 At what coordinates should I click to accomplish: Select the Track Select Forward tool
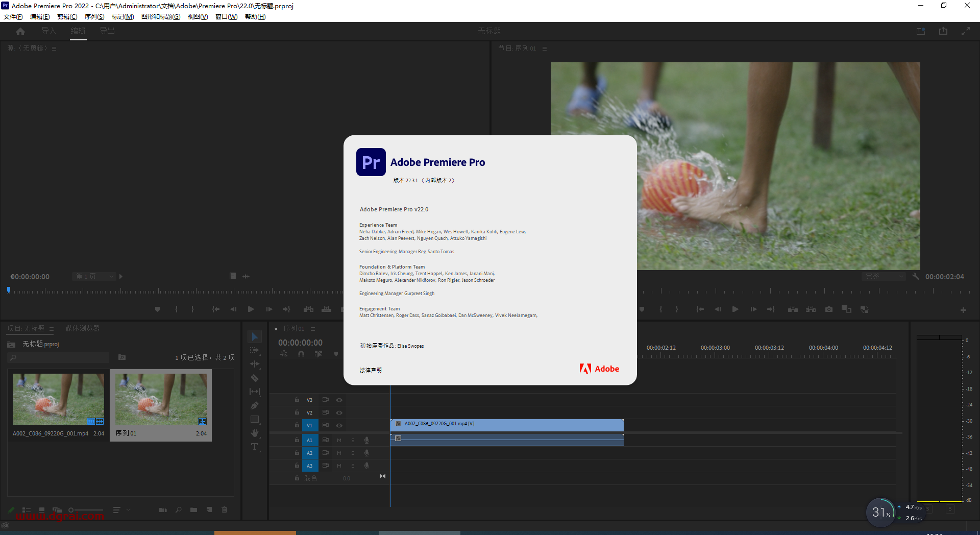[255, 350]
